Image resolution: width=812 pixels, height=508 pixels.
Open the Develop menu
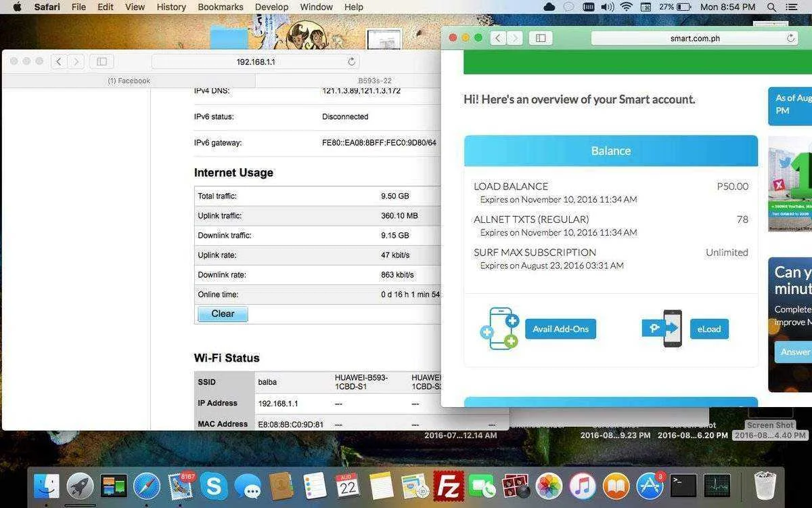tap(271, 7)
